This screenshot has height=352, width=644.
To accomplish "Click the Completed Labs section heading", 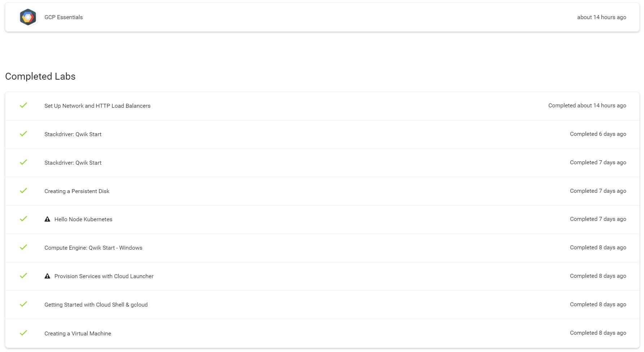I will click(40, 76).
